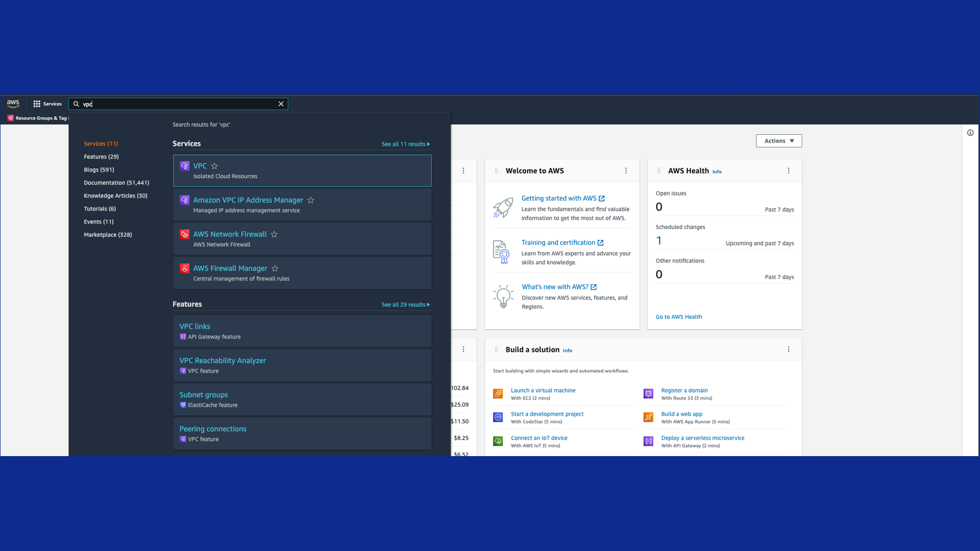Grab Build a solution drag handle
This screenshot has width=980, height=551.
496,349
